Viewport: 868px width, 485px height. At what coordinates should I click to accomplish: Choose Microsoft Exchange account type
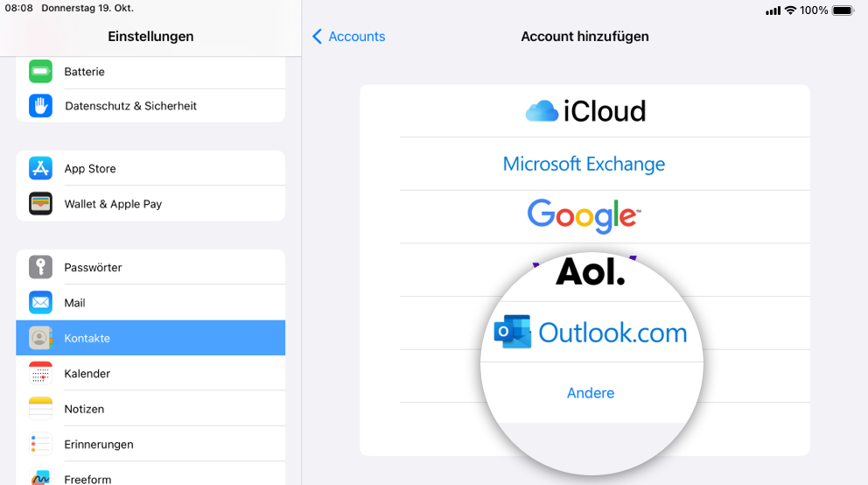click(584, 164)
